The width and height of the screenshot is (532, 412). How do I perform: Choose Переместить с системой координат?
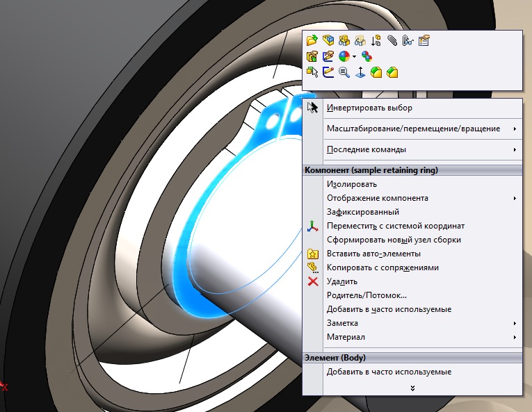pyautogui.click(x=396, y=226)
